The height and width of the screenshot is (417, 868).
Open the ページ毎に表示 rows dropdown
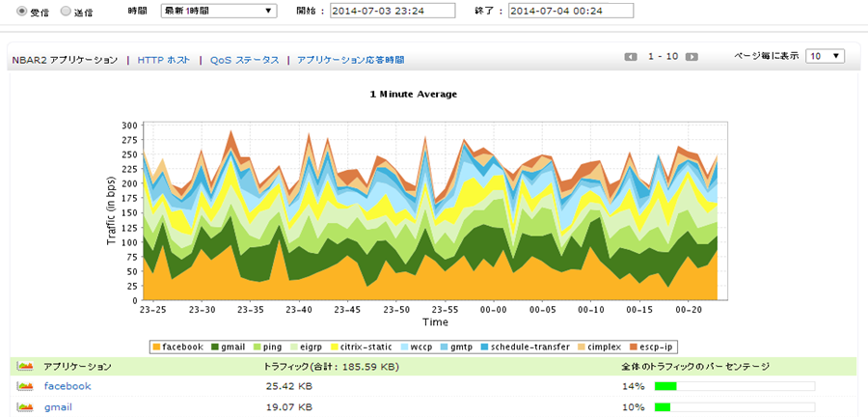pos(825,56)
